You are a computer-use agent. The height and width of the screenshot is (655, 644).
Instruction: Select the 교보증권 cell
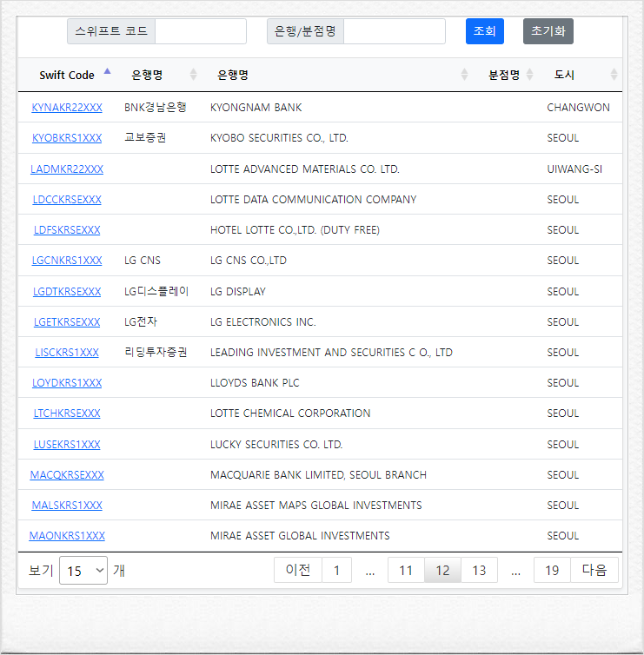point(145,138)
